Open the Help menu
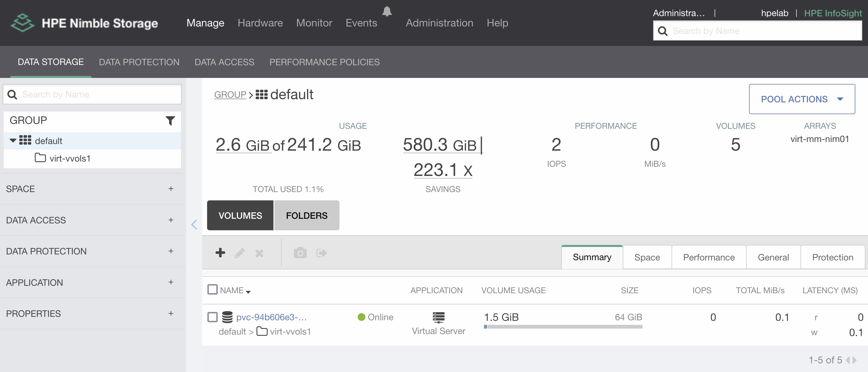Viewport: 868px width, 372px height. pos(497,23)
